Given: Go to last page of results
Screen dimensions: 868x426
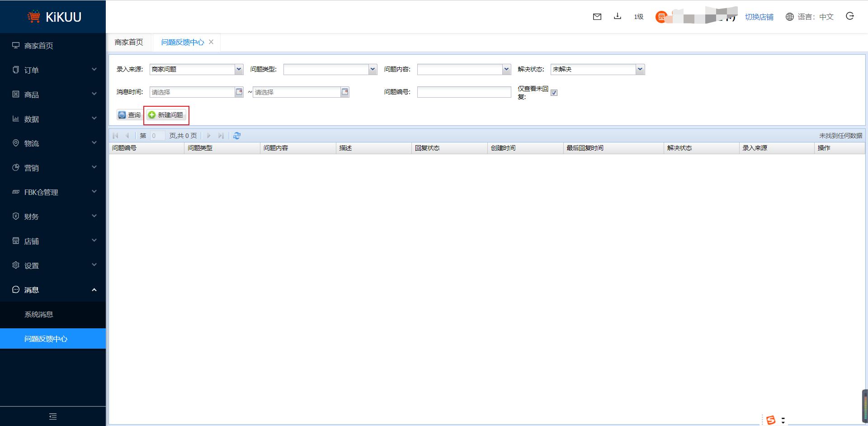Looking at the screenshot, I should (221, 136).
